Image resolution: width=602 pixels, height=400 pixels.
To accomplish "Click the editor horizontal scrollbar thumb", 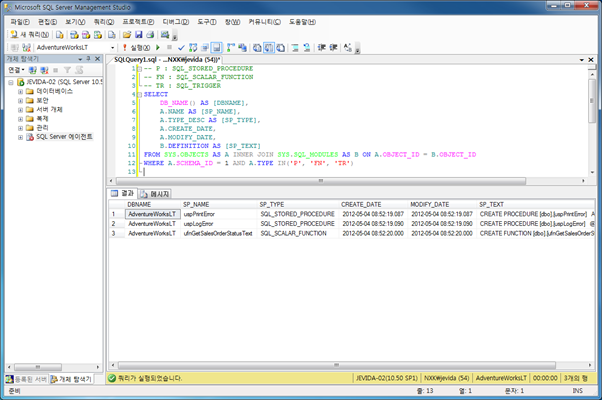I will 321,181.
